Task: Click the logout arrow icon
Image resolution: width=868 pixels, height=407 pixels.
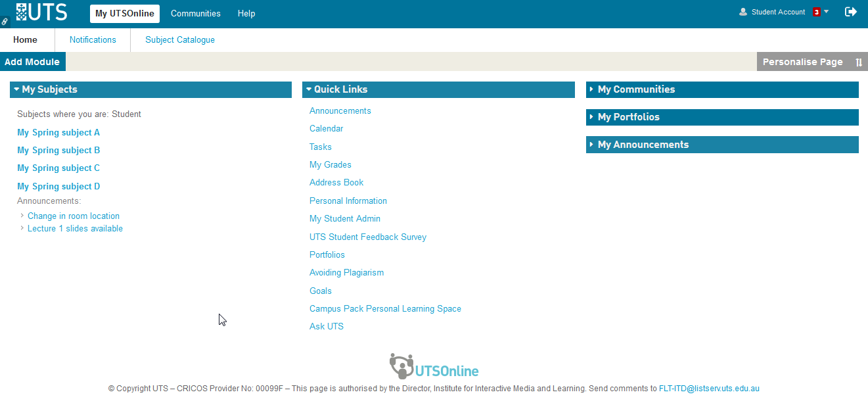Action: pos(851,12)
